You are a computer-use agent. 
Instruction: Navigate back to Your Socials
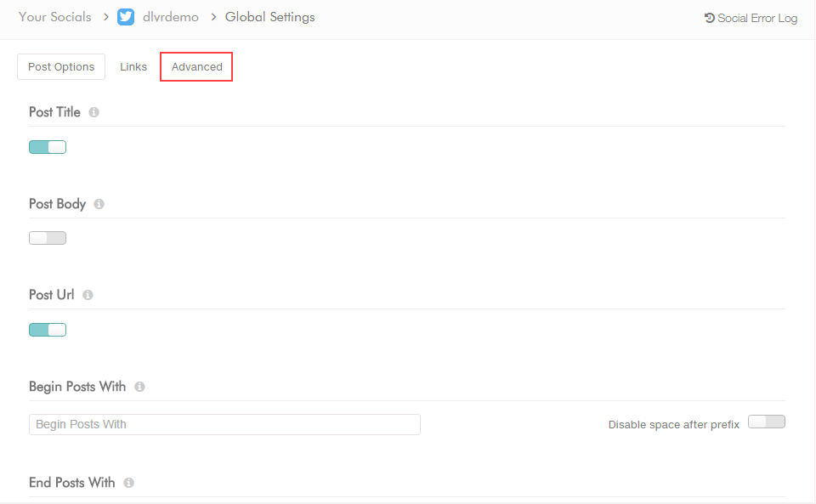(54, 16)
